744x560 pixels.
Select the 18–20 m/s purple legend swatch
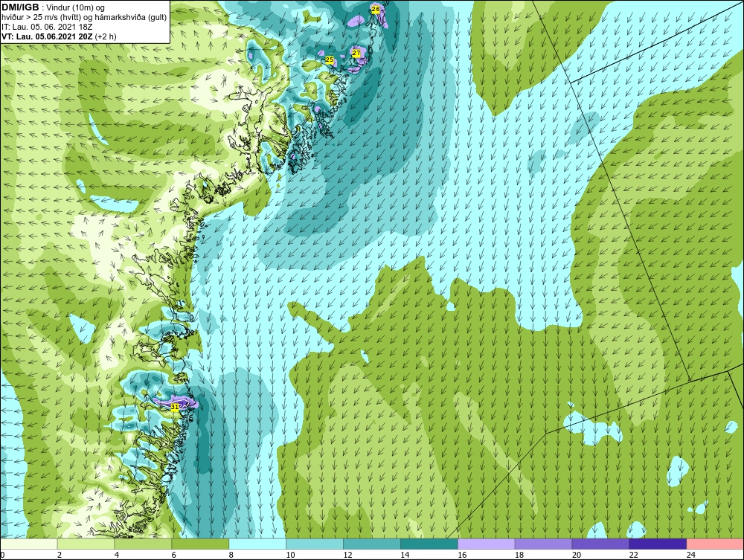click(543, 544)
